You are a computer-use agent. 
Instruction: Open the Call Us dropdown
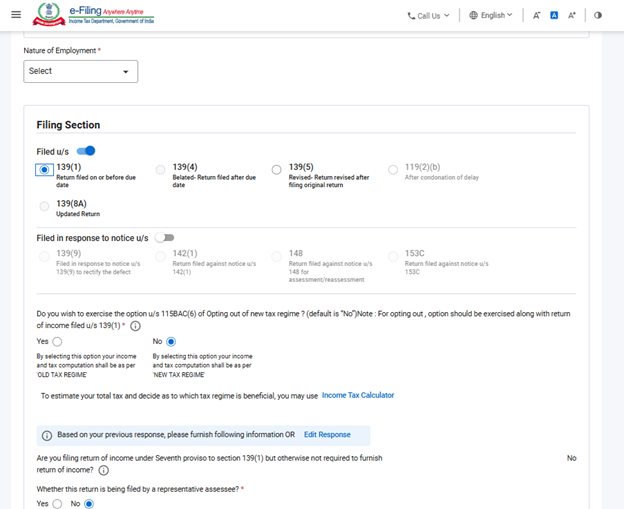429,16
